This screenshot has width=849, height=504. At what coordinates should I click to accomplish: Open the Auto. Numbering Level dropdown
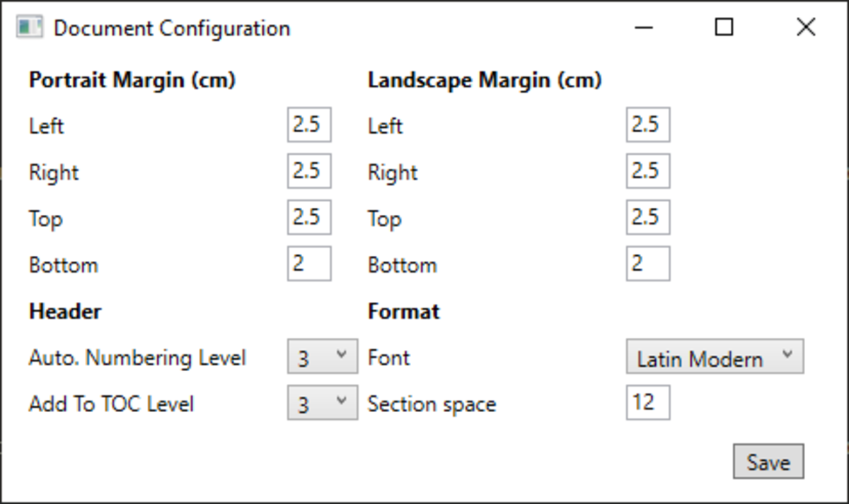click(x=323, y=357)
